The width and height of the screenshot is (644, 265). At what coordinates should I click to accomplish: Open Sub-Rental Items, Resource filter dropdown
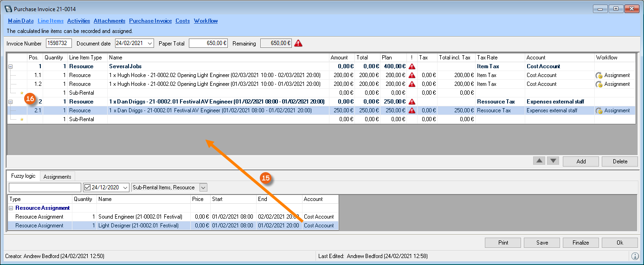click(203, 187)
